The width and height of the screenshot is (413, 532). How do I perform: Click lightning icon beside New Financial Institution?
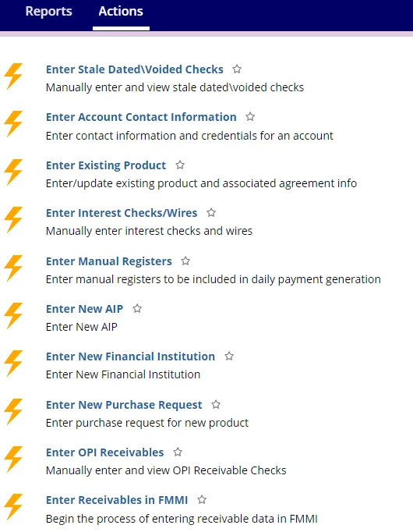tap(13, 364)
